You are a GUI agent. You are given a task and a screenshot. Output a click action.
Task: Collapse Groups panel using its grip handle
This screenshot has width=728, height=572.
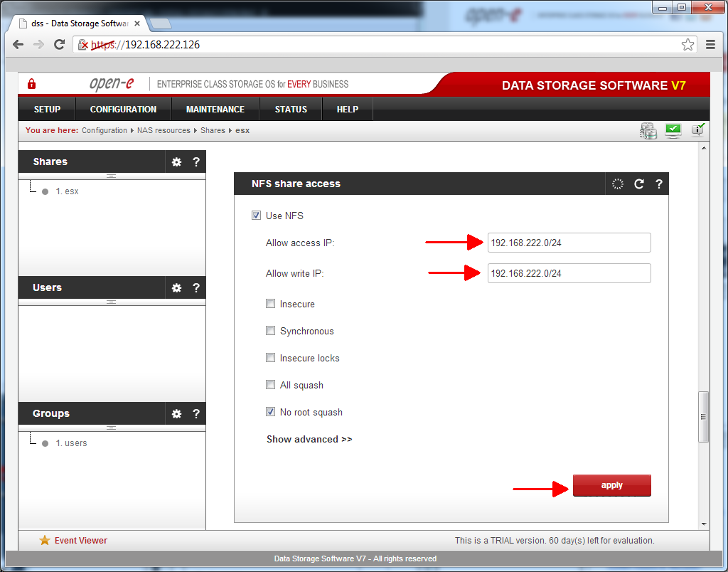[111, 428]
